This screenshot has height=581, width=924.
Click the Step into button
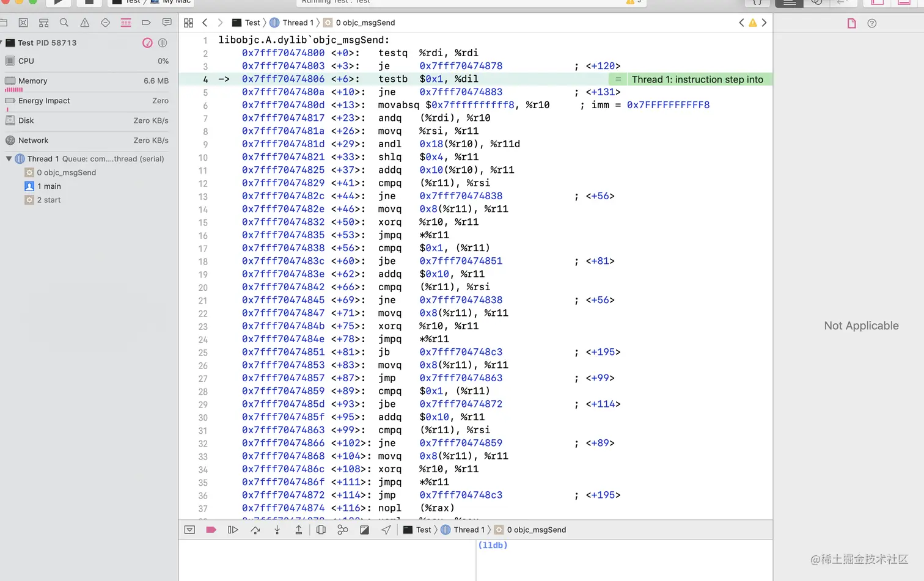coord(277,530)
